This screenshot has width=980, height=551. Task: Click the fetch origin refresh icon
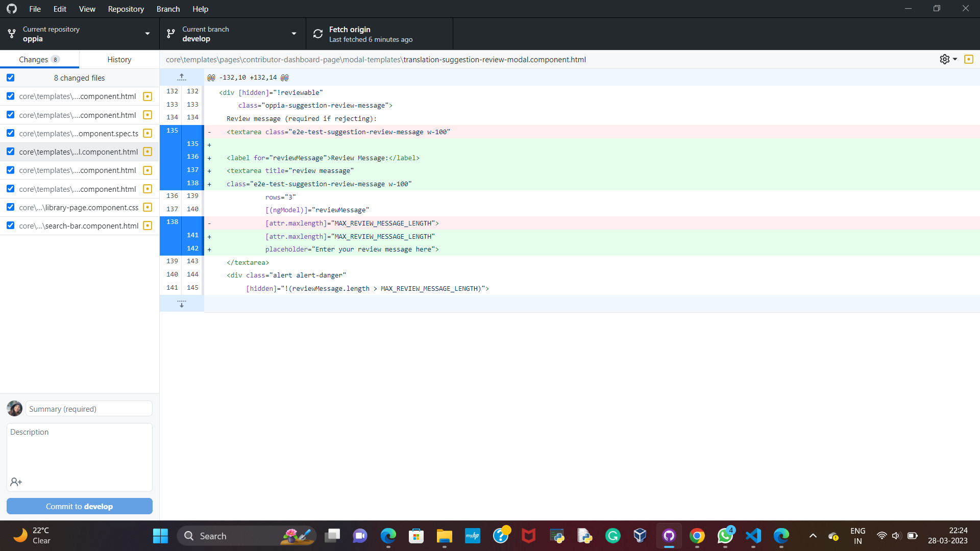click(x=317, y=33)
